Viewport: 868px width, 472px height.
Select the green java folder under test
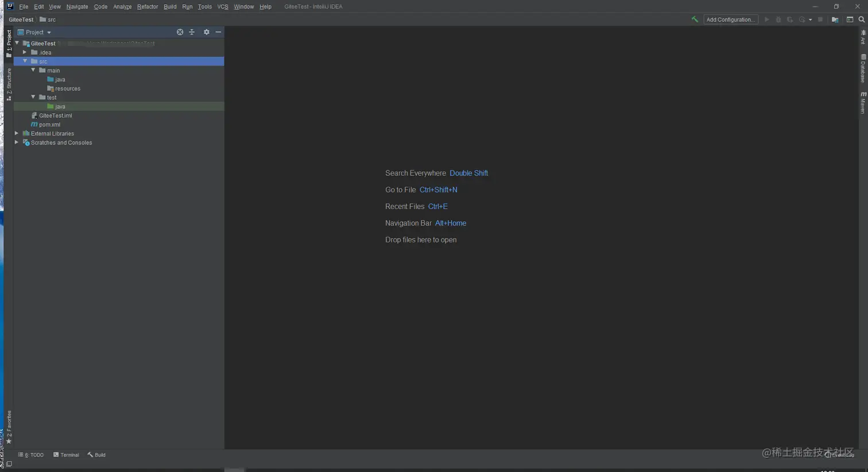(56, 106)
